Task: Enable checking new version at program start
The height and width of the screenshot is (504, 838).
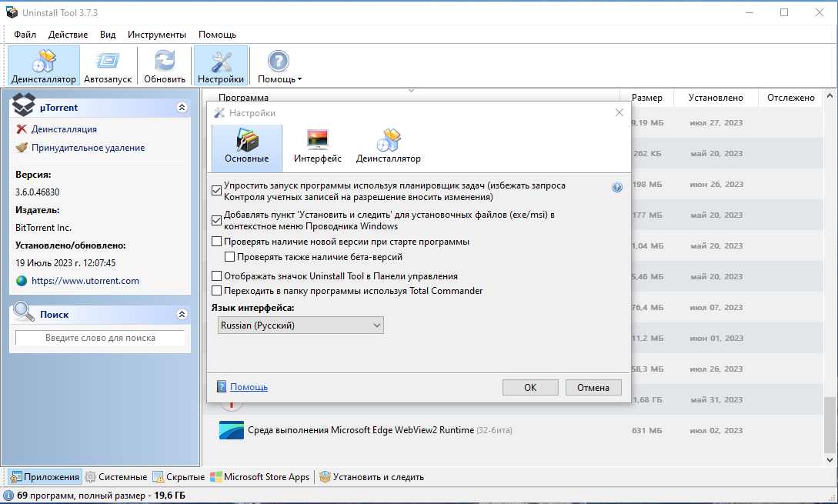Action: tap(216, 242)
